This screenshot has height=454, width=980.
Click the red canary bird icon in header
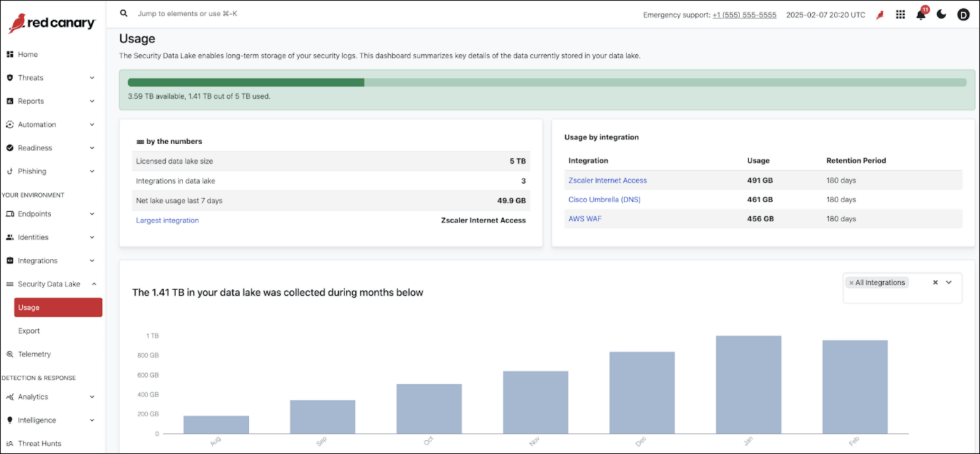tap(880, 15)
